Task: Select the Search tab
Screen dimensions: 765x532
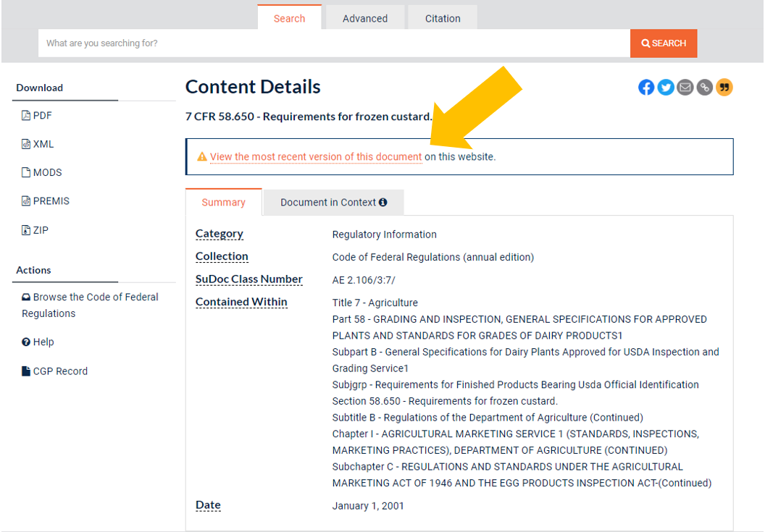Action: point(289,19)
